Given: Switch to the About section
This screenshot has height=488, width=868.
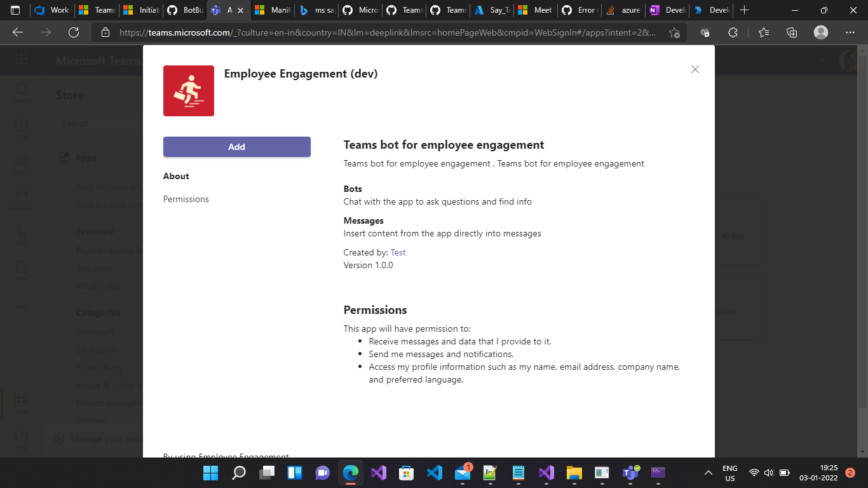Looking at the screenshot, I should pos(176,176).
